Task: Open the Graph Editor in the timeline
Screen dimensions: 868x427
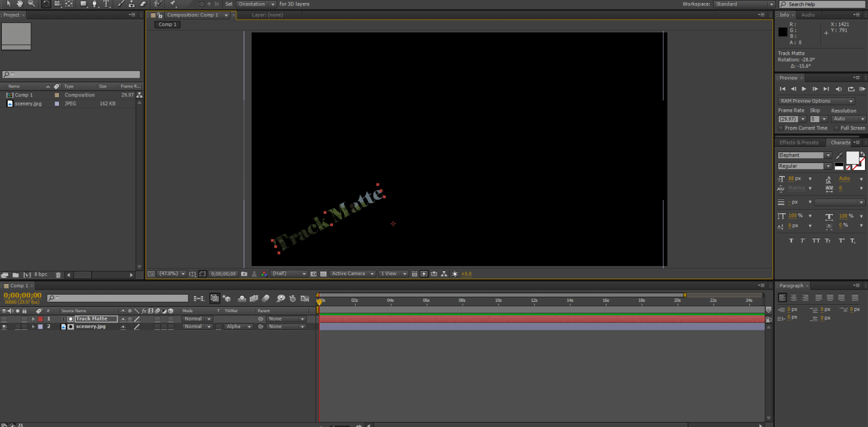Action: point(305,299)
